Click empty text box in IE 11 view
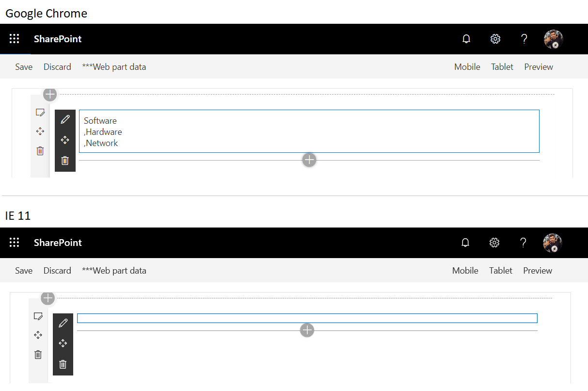588x391 pixels. (307, 318)
